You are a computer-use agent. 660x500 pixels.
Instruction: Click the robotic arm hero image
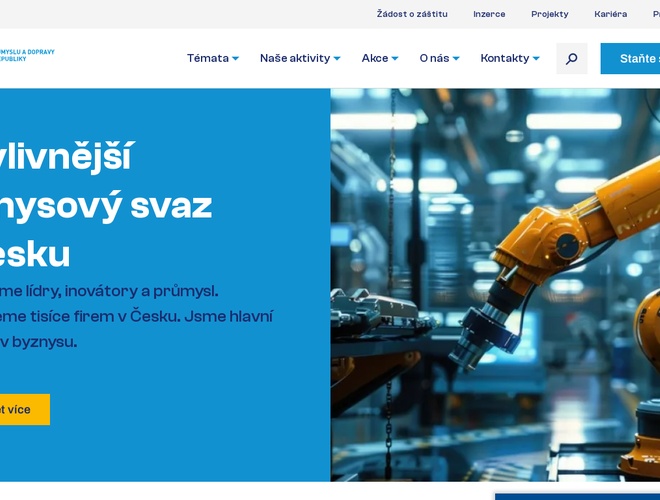pos(495,285)
